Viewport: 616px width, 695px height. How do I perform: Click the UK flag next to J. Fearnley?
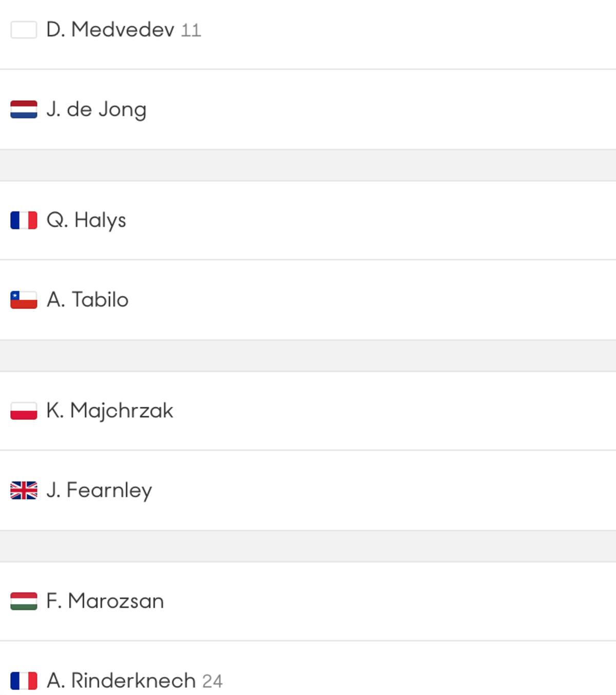pyautogui.click(x=23, y=490)
